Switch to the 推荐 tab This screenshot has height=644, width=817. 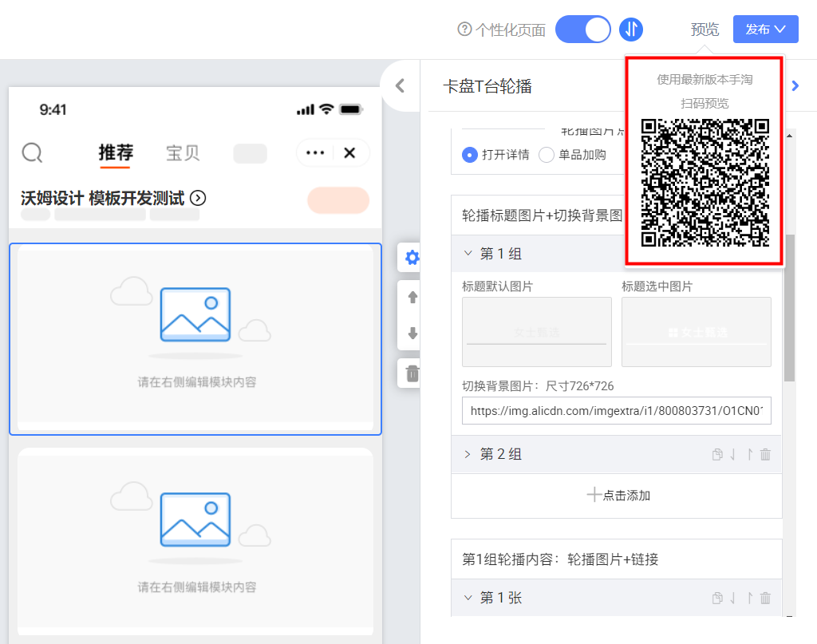click(116, 152)
